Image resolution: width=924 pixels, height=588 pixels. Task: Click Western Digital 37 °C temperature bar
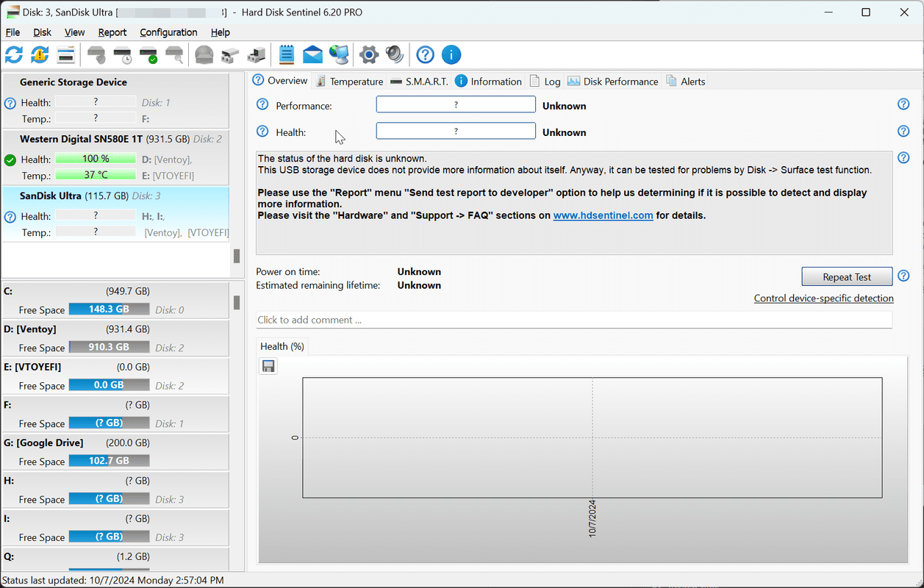tap(96, 175)
